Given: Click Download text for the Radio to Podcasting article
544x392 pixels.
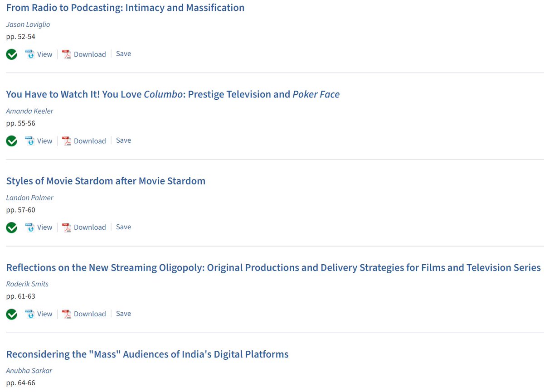Looking at the screenshot, I should 90,54.
